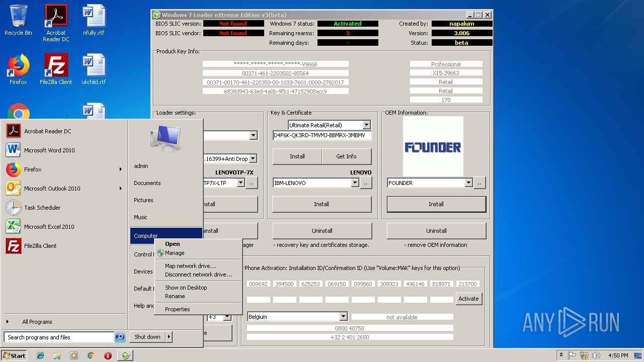
Task: Expand All Programs in Start menu
Action: click(x=64, y=322)
